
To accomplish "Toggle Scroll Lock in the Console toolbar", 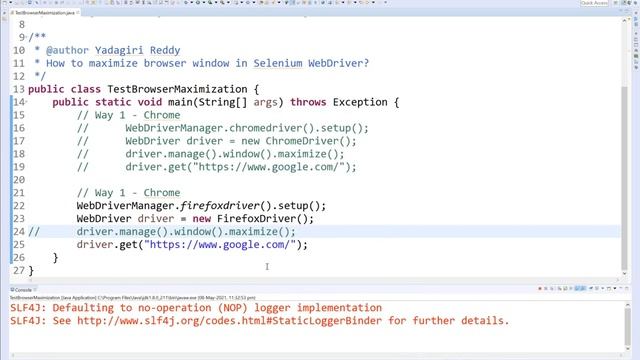I will [565, 289].
